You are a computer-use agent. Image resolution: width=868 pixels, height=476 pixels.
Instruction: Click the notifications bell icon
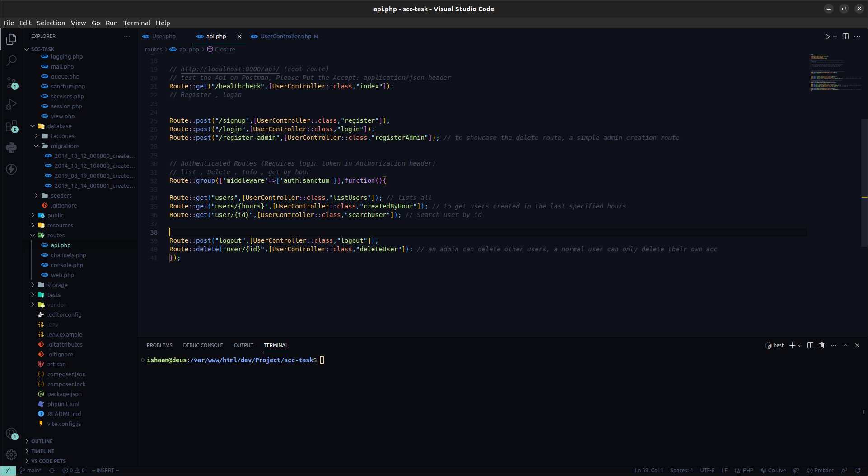[x=859, y=470]
